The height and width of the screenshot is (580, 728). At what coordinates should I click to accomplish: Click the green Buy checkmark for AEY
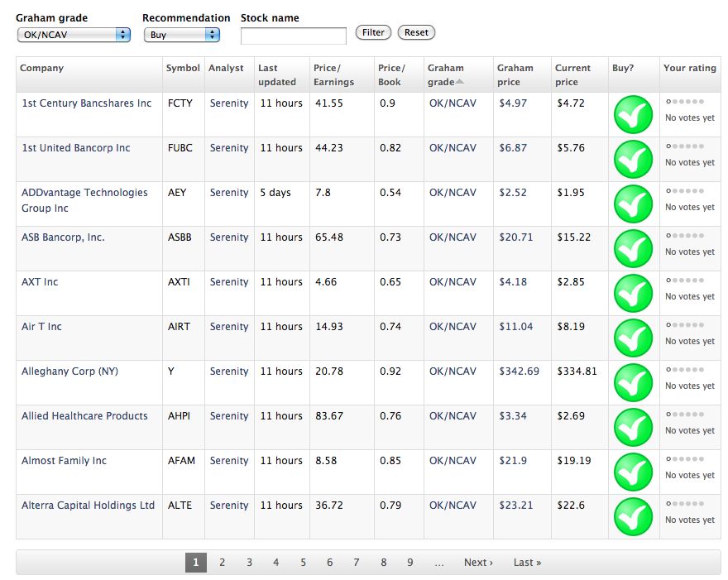click(x=633, y=204)
